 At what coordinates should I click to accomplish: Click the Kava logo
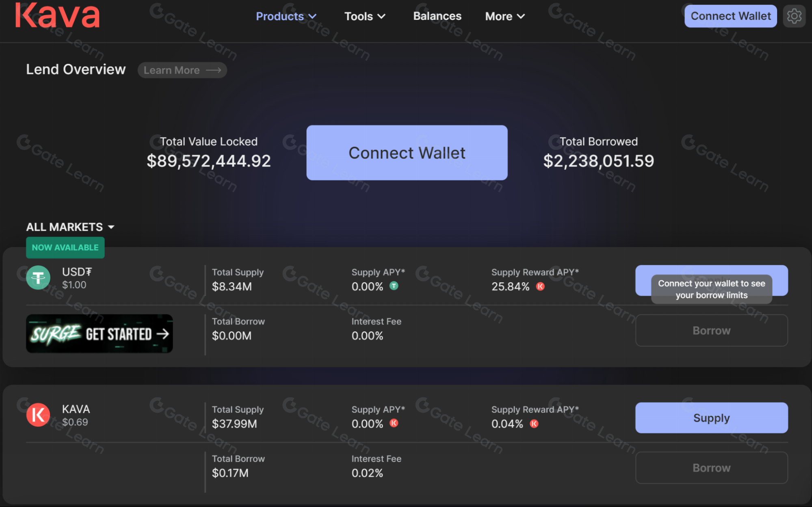pyautogui.click(x=57, y=15)
